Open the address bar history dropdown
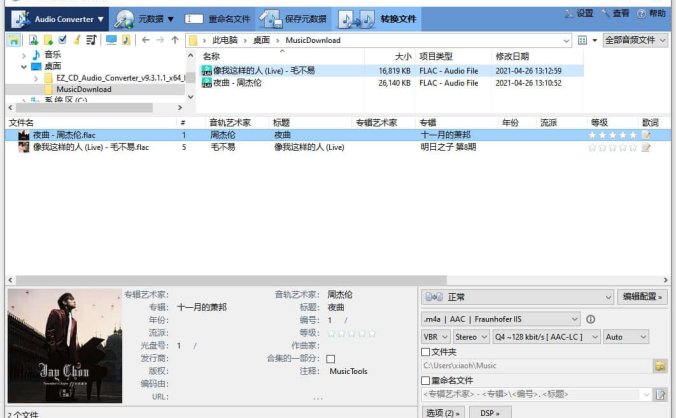This screenshot has height=418, width=676. 566,41
